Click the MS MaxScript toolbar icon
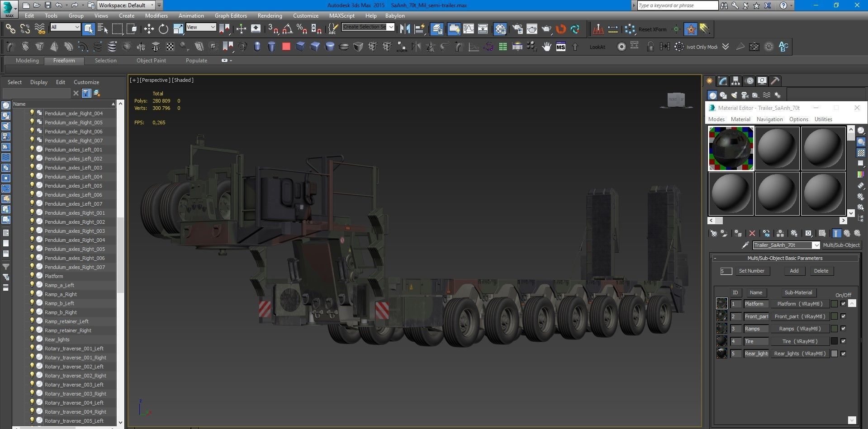 [561, 47]
